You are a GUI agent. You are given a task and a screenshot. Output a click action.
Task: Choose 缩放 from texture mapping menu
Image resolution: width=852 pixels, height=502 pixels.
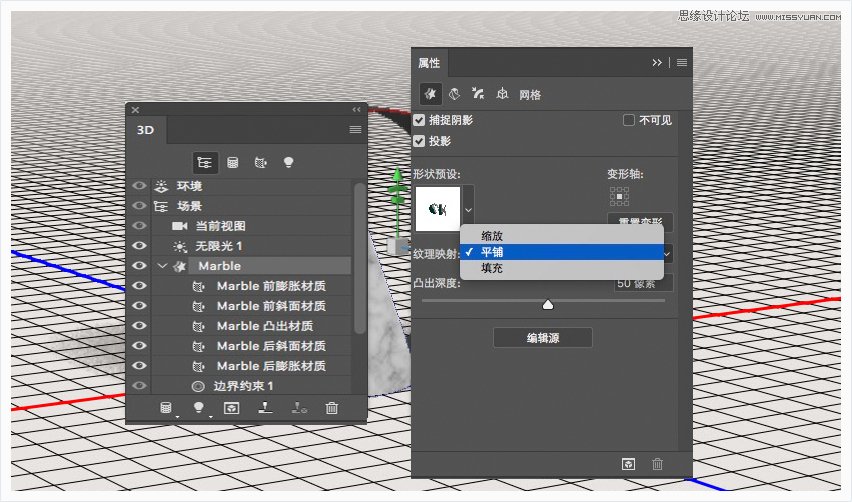tap(562, 236)
